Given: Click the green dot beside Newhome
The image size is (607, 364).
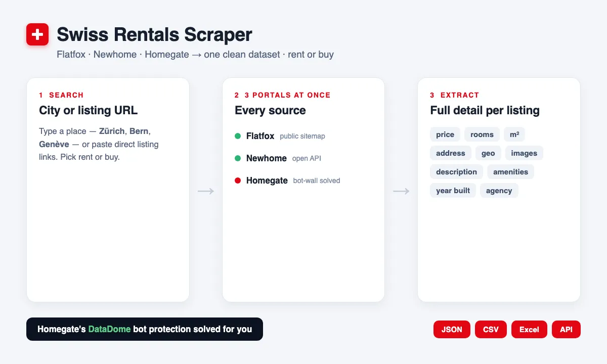Looking at the screenshot, I should click(238, 158).
